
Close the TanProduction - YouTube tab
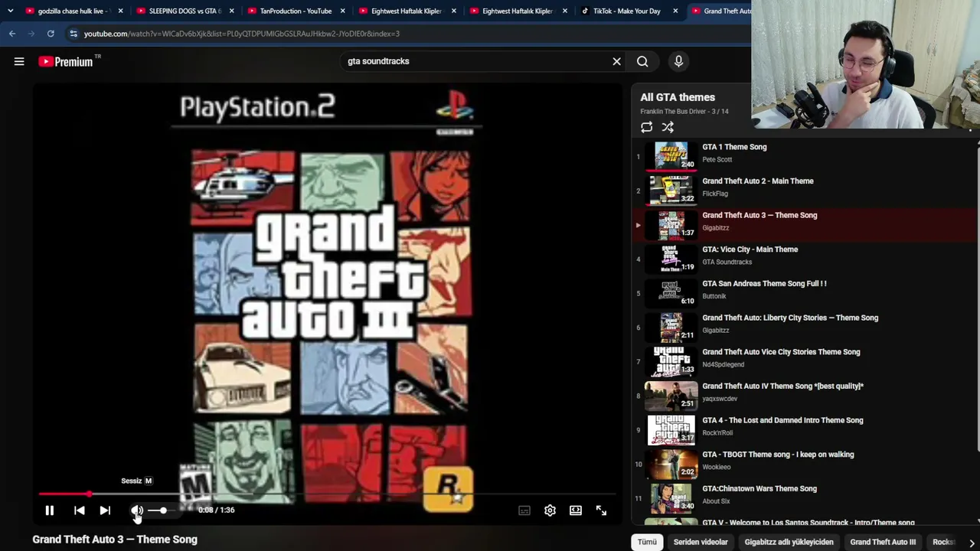tap(342, 11)
